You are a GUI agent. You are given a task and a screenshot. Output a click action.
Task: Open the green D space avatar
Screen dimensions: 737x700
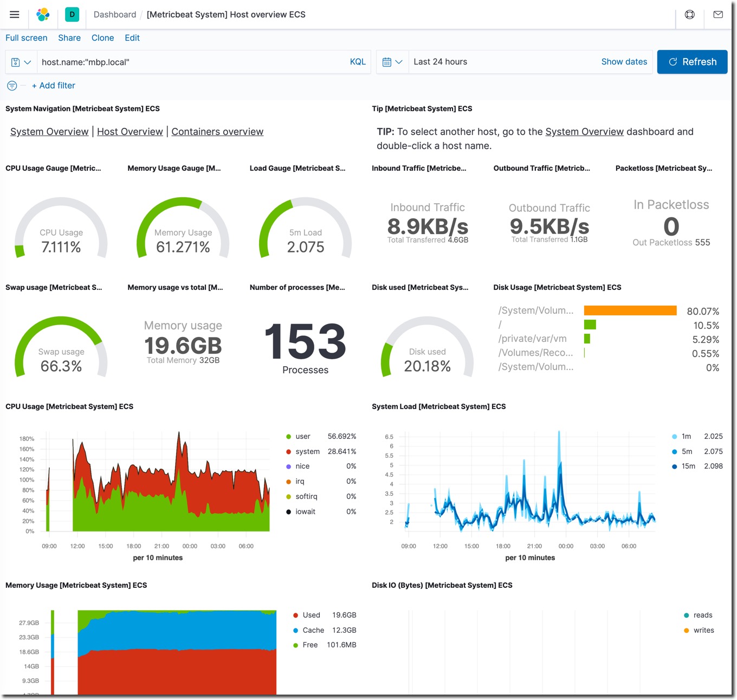point(72,15)
